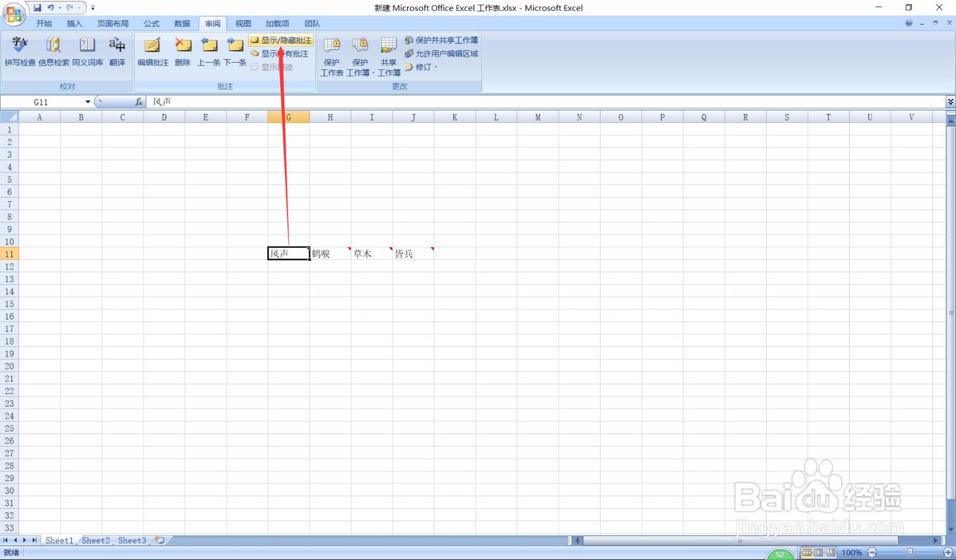956x560 pixels.
Task: Launch the Translate (翻译) tool
Action: 117,51
